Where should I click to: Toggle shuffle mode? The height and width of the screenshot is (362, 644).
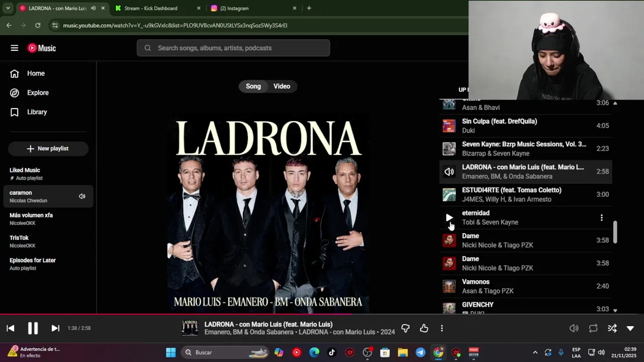pos(612,328)
